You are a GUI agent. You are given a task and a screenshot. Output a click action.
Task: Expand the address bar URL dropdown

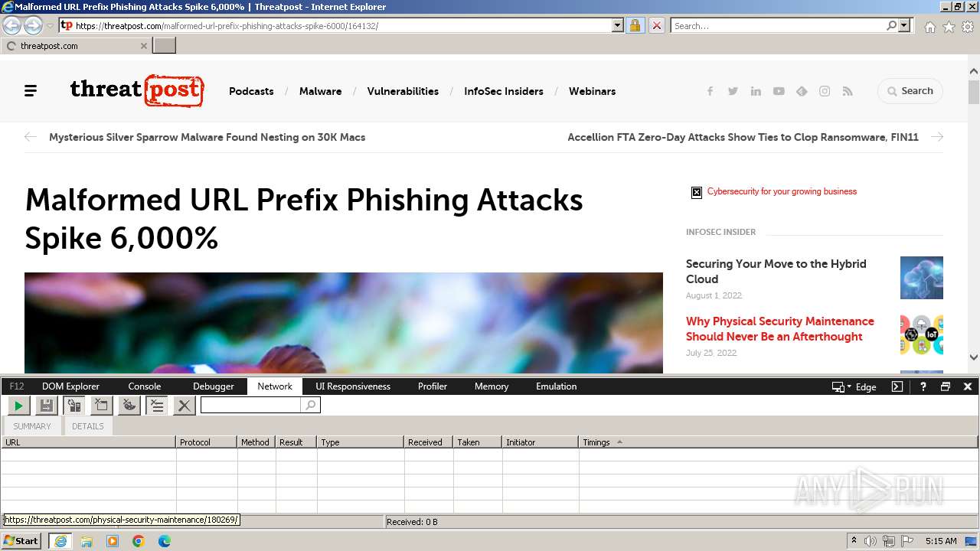[x=618, y=25]
